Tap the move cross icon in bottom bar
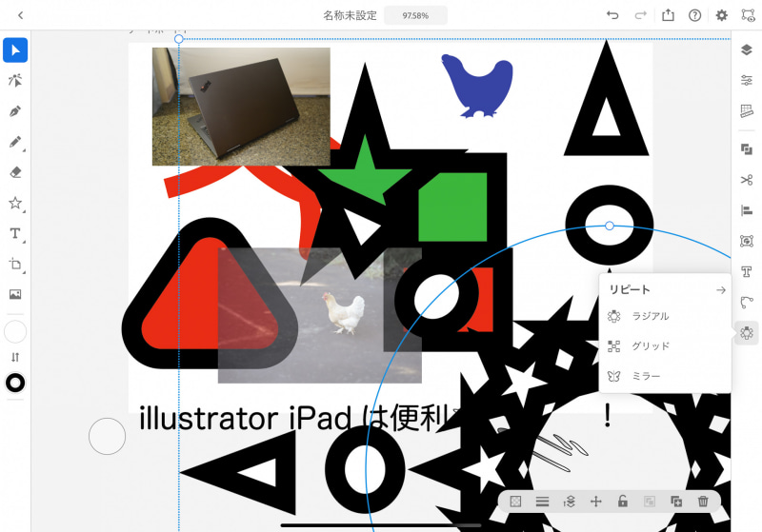Viewport: 762px width, 532px height. point(596,502)
